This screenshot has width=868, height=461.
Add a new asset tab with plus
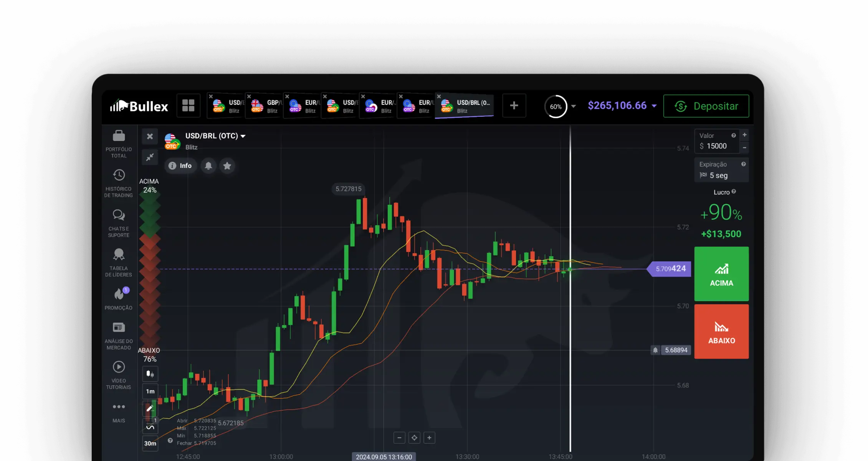[514, 106]
